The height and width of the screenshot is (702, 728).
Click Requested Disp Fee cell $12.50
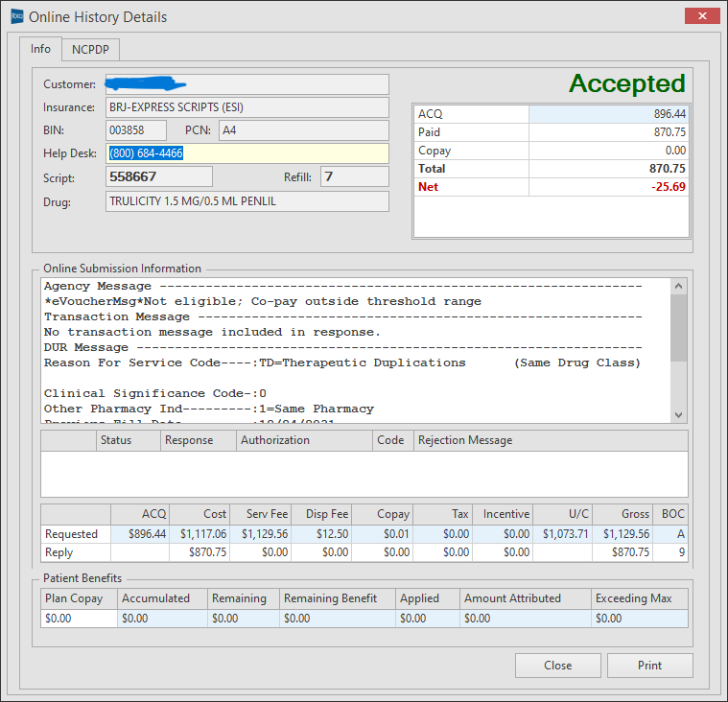pos(321,534)
